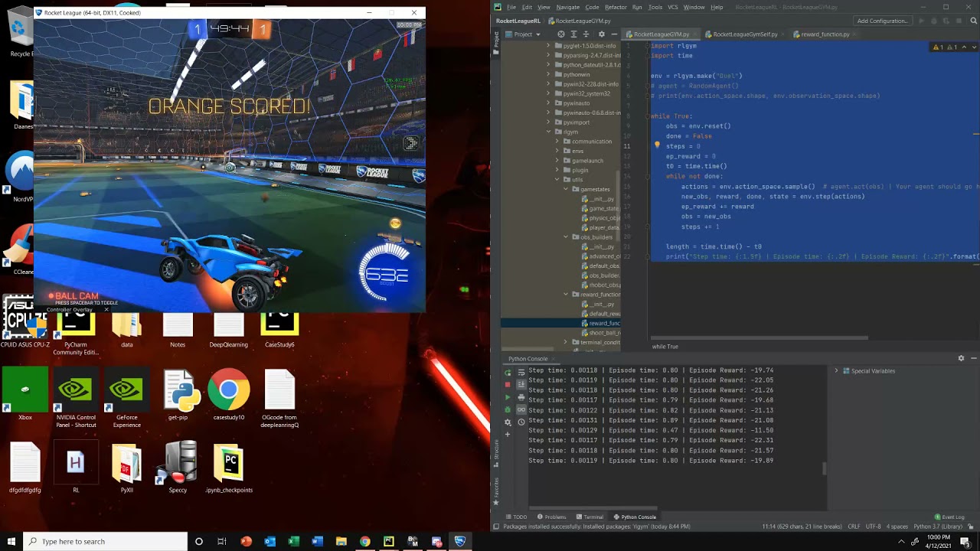Screen dimensions: 980x551
Task: Click RocketLeagueRL breadcrumb in navigation bar
Action: [519, 21]
